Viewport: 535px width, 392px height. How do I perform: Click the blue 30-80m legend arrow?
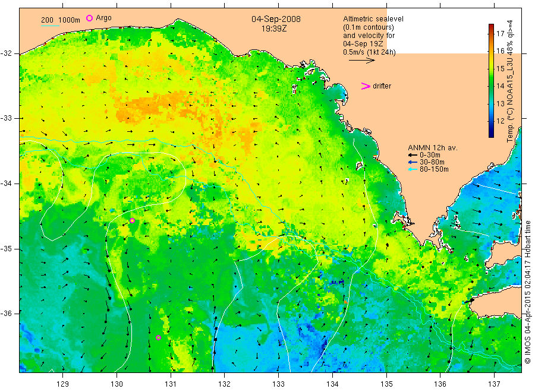(413, 162)
